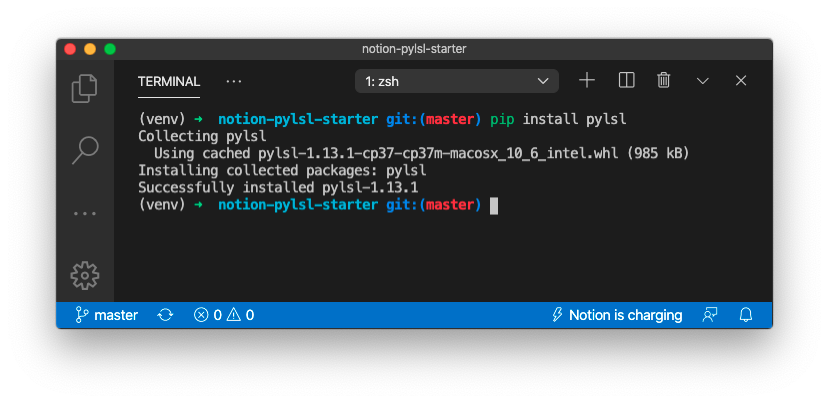Synchronize changes via sync icon

pos(165,315)
